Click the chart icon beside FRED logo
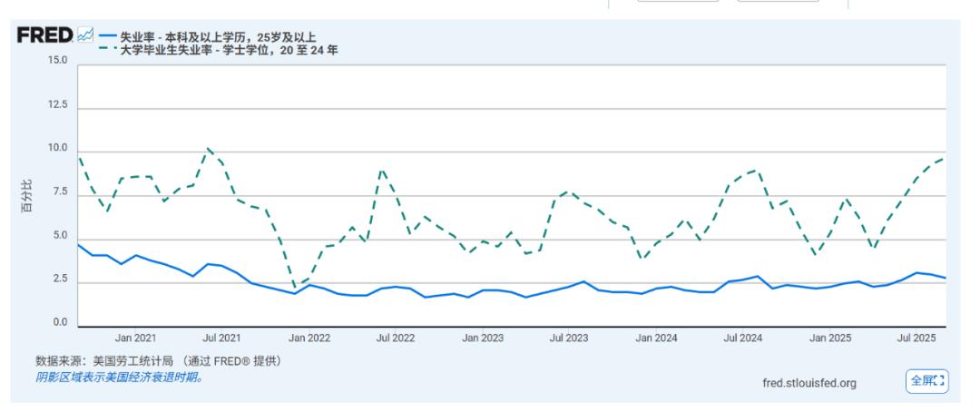 (x=84, y=35)
